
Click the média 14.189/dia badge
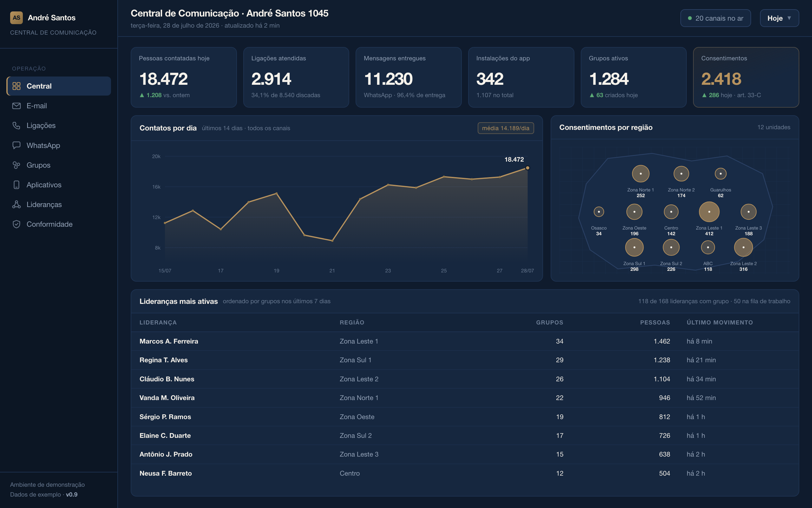coord(506,128)
